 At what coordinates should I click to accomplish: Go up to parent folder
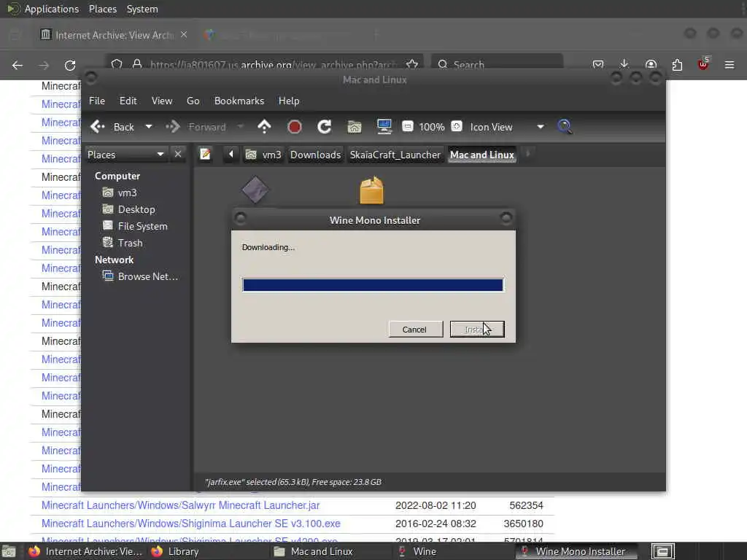(264, 127)
